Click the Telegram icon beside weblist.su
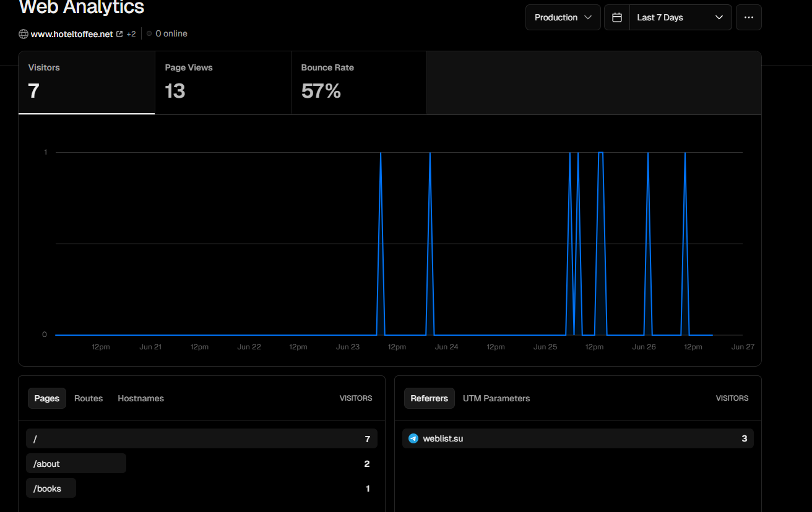Screen dimensions: 812x512 pos(413,438)
